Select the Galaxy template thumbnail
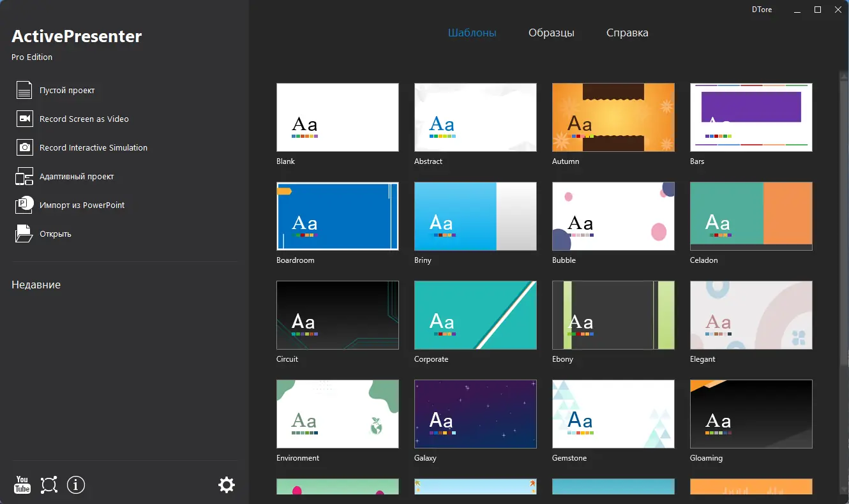Image resolution: width=849 pixels, height=504 pixels. 476,414
